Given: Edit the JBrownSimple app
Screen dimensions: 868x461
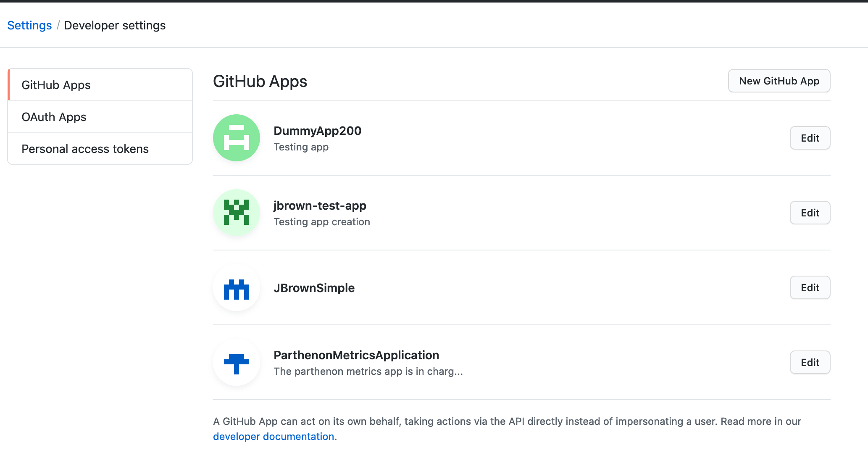Looking at the screenshot, I should point(810,287).
